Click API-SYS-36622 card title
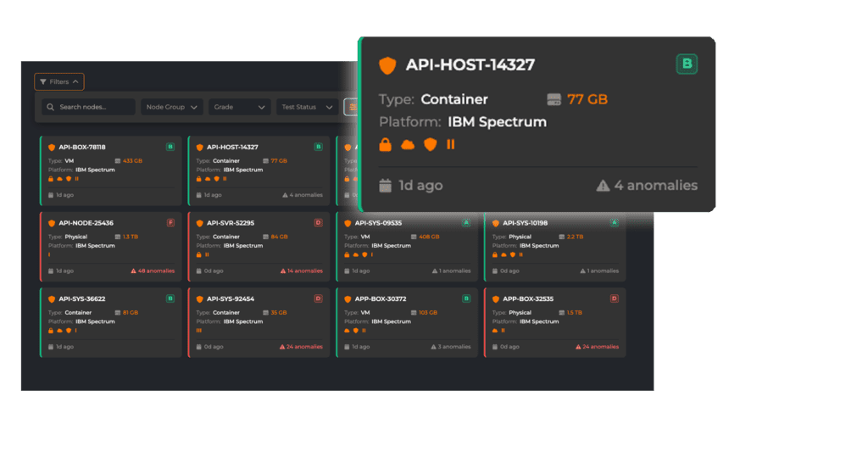The height and width of the screenshot is (452, 868). (82, 299)
